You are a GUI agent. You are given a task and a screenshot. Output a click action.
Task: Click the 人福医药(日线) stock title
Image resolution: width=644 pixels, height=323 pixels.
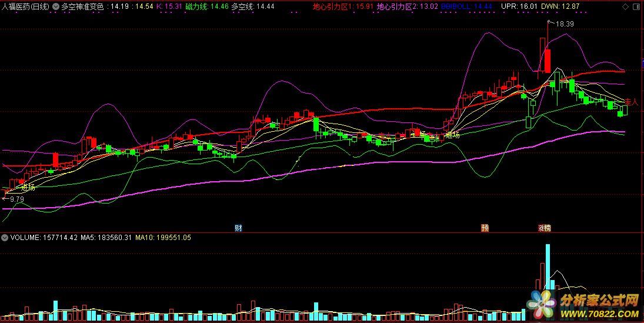[26, 7]
